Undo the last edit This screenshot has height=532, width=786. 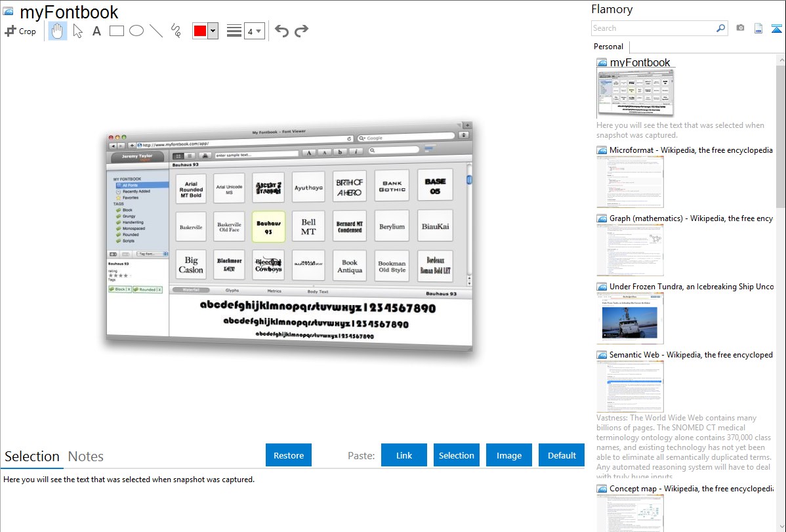click(281, 31)
